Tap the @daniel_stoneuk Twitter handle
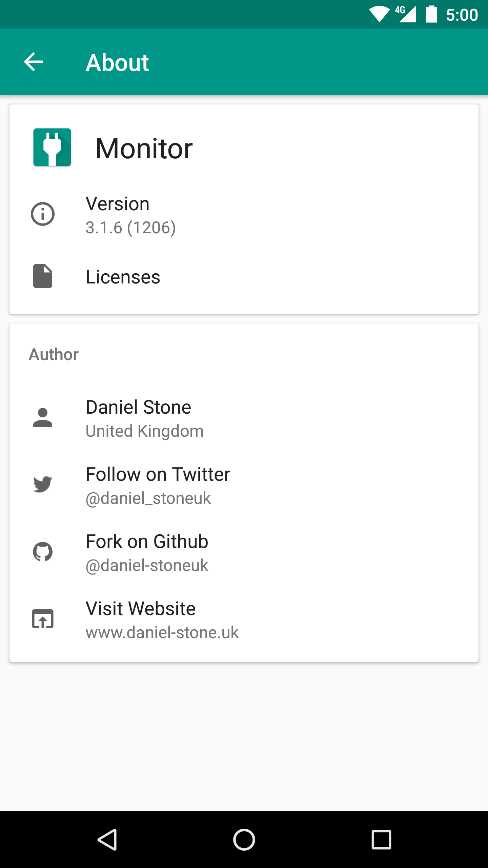Image resolution: width=488 pixels, height=868 pixels. tap(148, 498)
